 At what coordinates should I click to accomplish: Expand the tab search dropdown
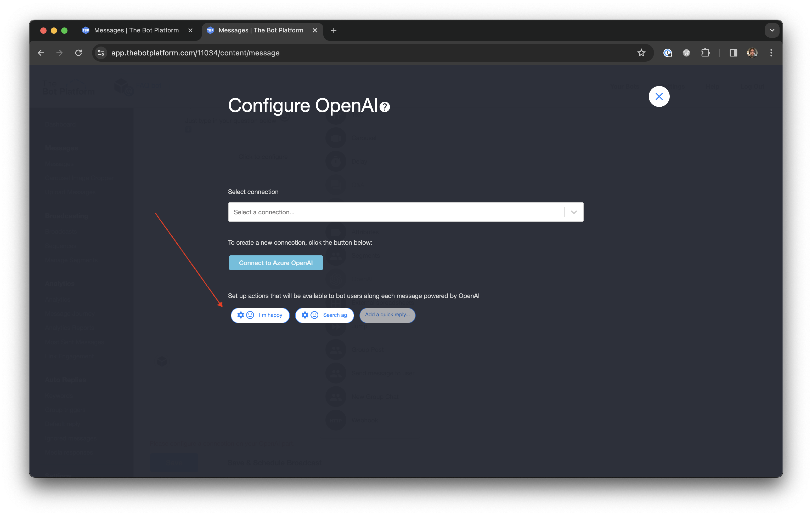[x=772, y=30]
